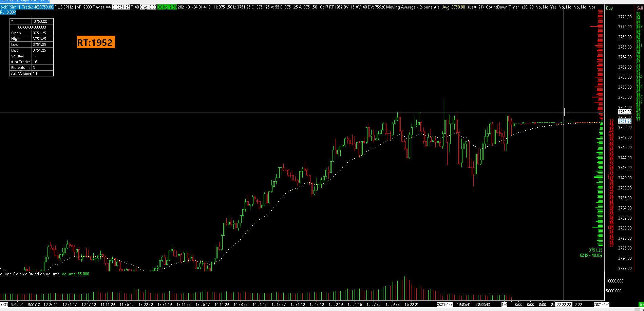
Task: Click the 3756.00 price axis label
Action: 625,97
